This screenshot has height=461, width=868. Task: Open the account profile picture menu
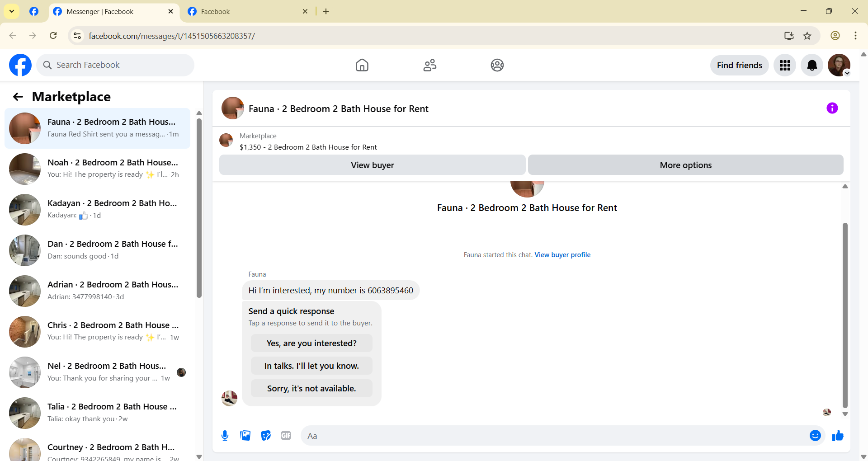(x=839, y=65)
